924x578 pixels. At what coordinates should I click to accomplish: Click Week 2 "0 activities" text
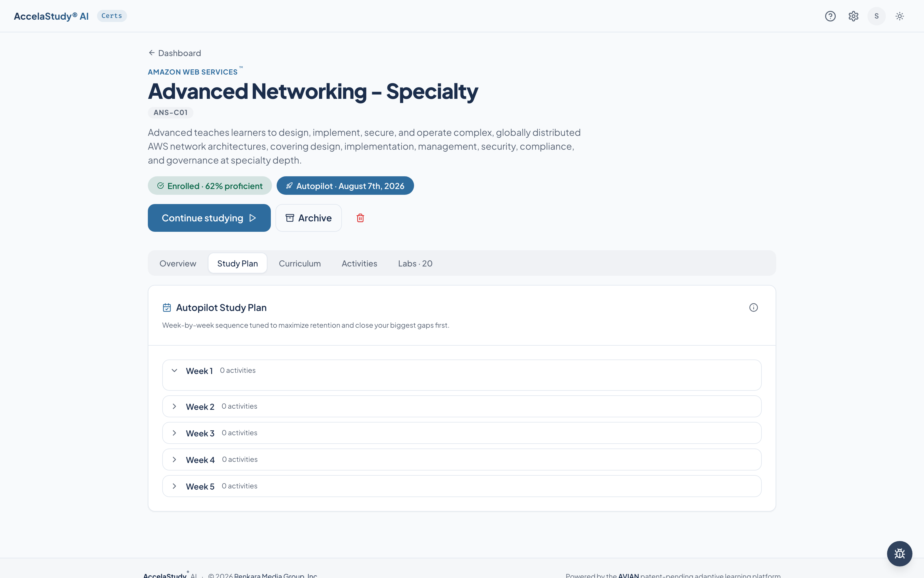239,406
